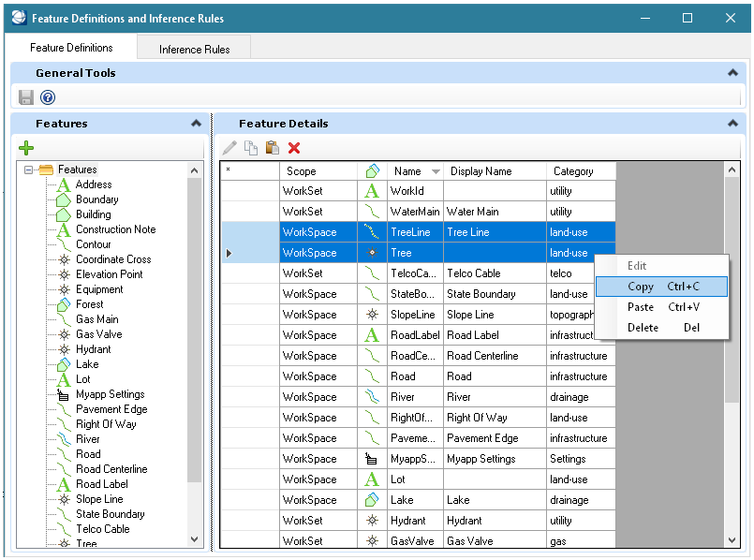Collapse the Feature Details panel chevron
This screenshot has height=560, width=754.
point(732,123)
